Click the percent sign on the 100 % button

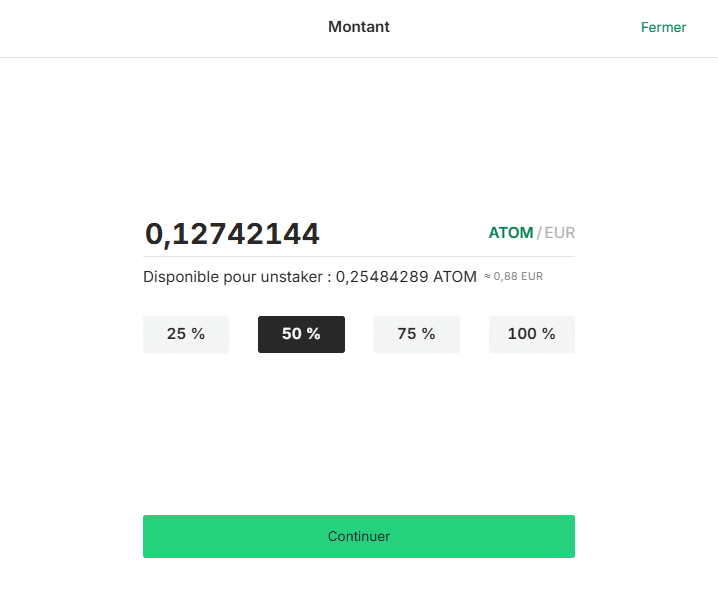pyautogui.click(x=549, y=334)
